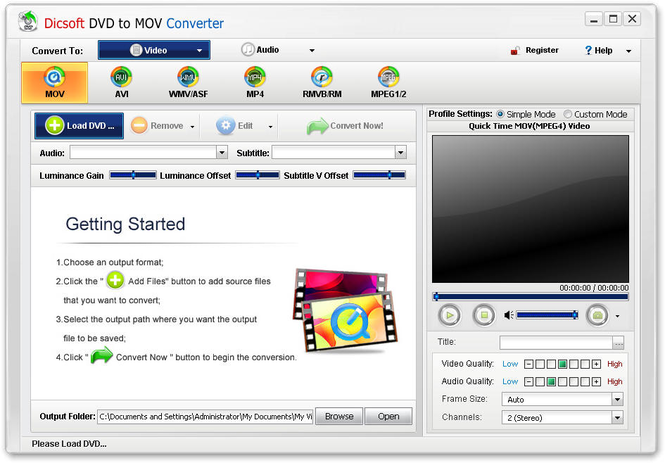The height and width of the screenshot is (463, 665).
Task: Click 'Quick Time MOV(MPEG4) Video' profile label
Action: (x=529, y=126)
